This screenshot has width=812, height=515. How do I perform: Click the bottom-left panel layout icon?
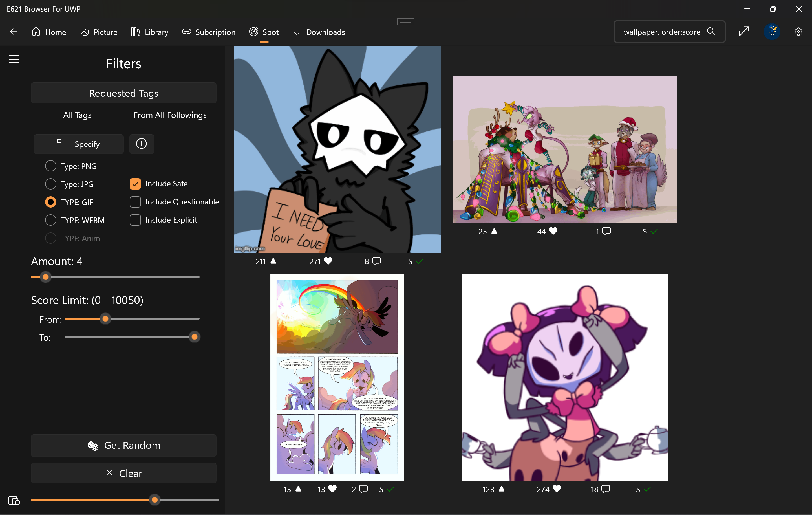[x=14, y=500]
